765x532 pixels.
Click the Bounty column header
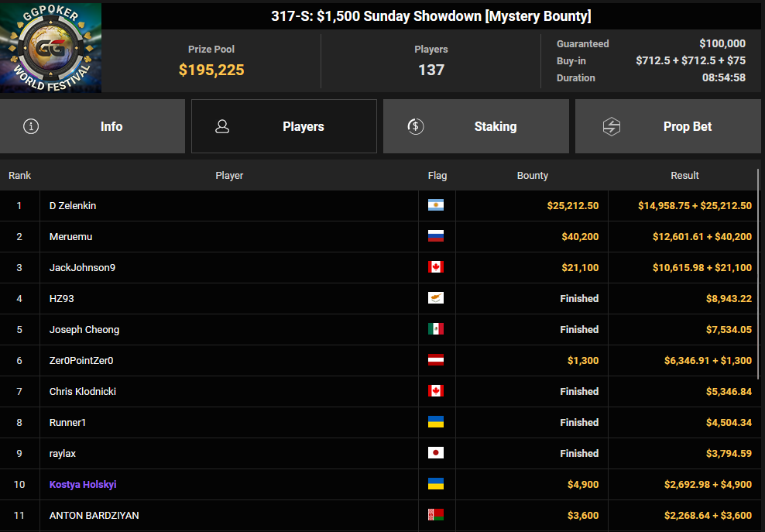pyautogui.click(x=532, y=176)
